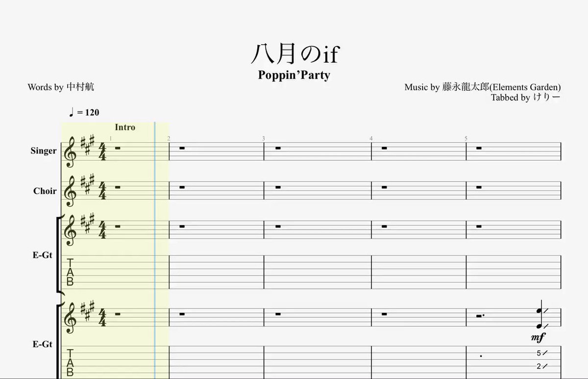Click fret number 5 in the tab

[539, 353]
